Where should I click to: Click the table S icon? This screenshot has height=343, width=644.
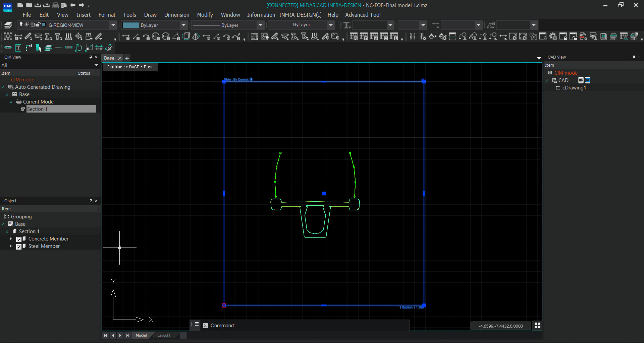coord(374,37)
